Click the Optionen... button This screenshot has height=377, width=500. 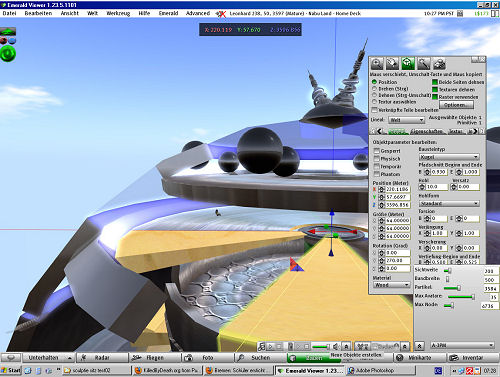(x=456, y=105)
